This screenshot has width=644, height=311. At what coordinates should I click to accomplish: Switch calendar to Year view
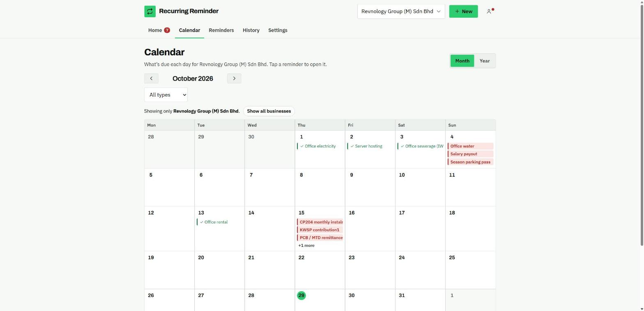pos(485,61)
